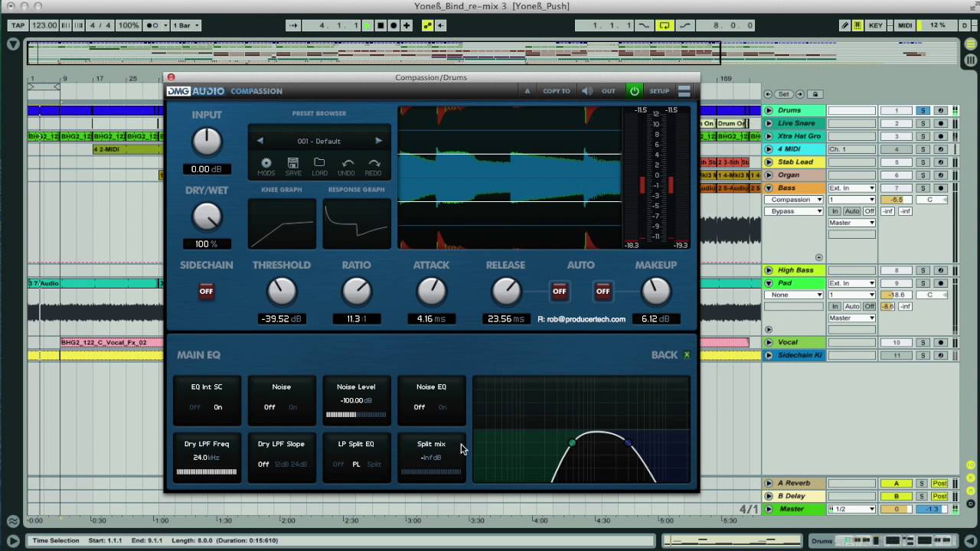This screenshot has width=980, height=551.
Task: Open the Compassion device chooser dropdown
Action: coord(794,200)
